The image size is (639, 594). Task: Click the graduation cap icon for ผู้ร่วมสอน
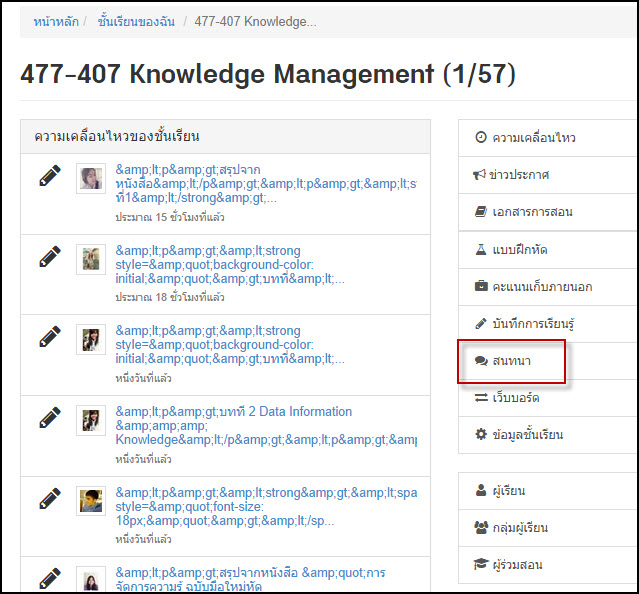[x=481, y=564]
